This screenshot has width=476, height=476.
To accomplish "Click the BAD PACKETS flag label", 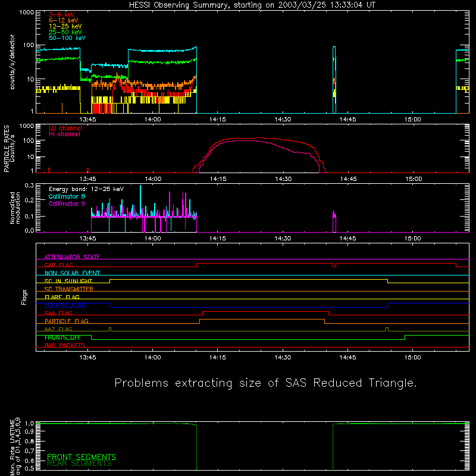I will pos(65,345).
